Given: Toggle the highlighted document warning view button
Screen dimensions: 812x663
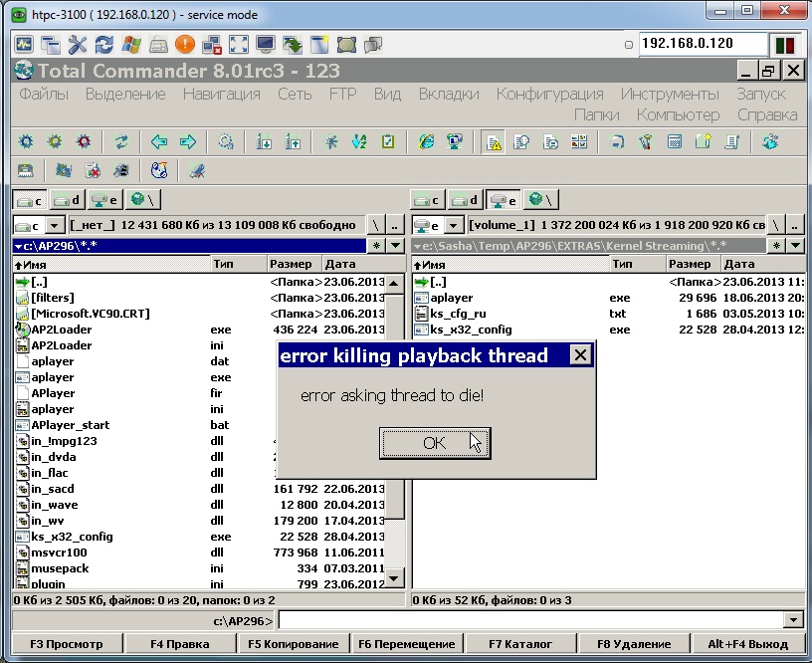Looking at the screenshot, I should (493, 142).
